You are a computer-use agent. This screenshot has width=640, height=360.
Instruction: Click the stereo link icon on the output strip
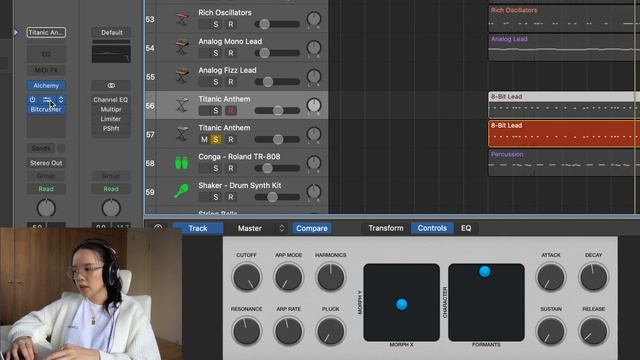(111, 85)
